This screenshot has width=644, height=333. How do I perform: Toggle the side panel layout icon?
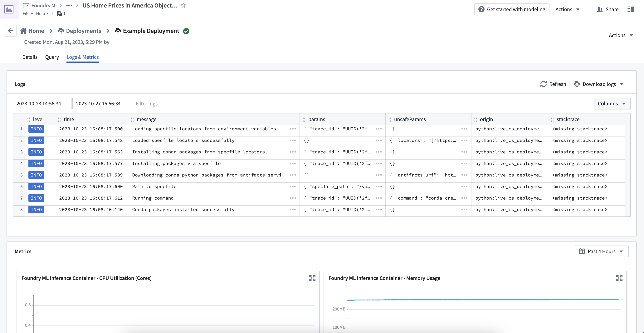(x=631, y=9)
